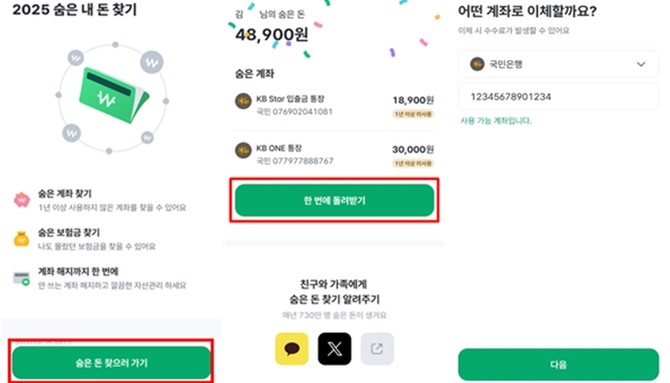Select the KB ONE 통장 30,000원 row

(335, 155)
